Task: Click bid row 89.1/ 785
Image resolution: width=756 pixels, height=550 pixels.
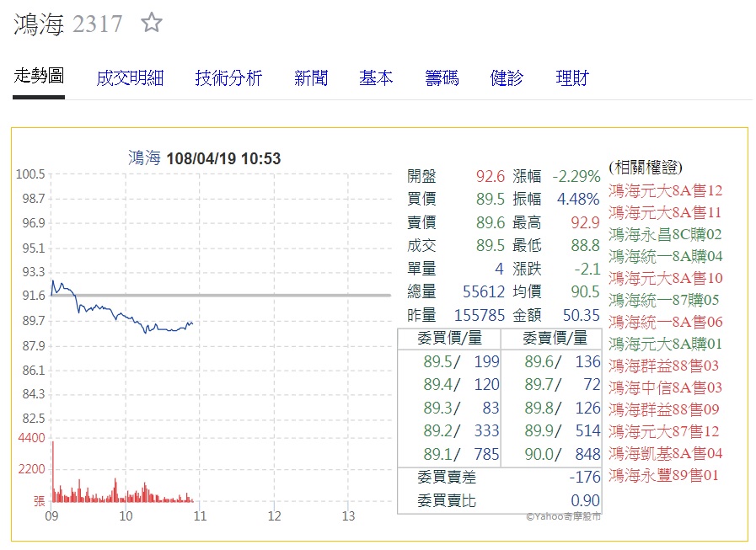Action: (x=461, y=454)
